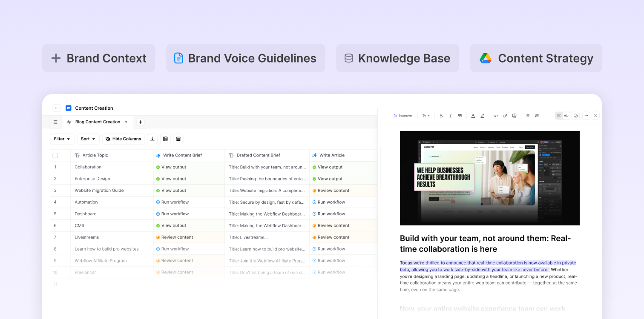This screenshot has height=319, width=644.
Task: Insert a link in the editor
Action: click(x=505, y=116)
